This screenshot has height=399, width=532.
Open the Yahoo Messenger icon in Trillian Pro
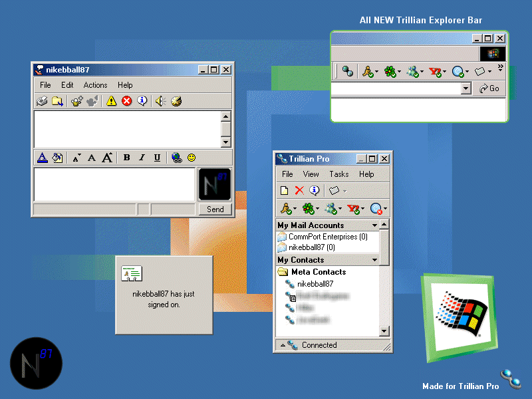click(354, 208)
